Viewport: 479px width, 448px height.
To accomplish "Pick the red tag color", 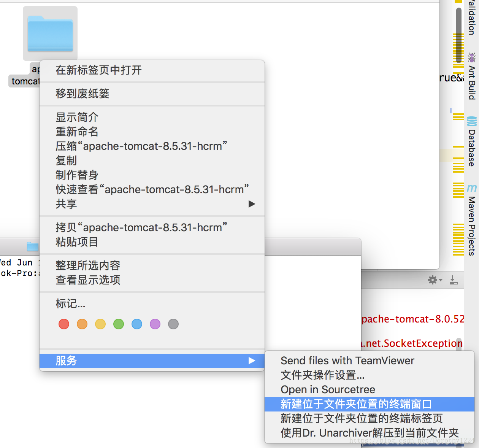I will pyautogui.click(x=64, y=324).
